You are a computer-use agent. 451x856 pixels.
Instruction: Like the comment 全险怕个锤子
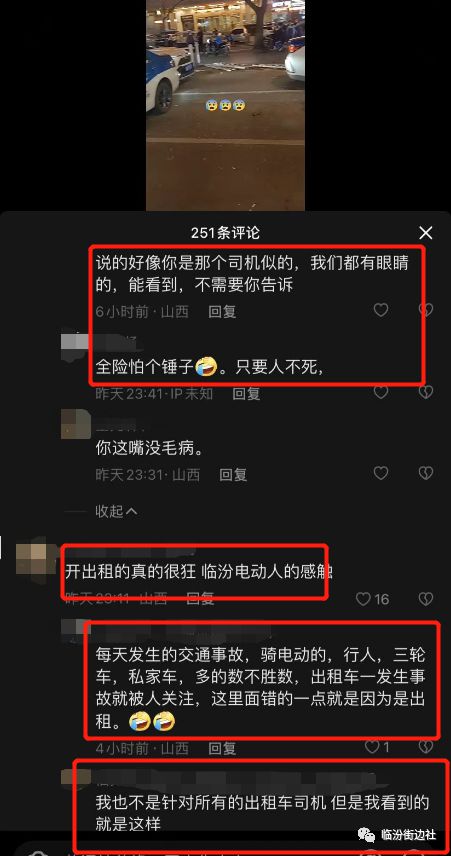point(381,392)
